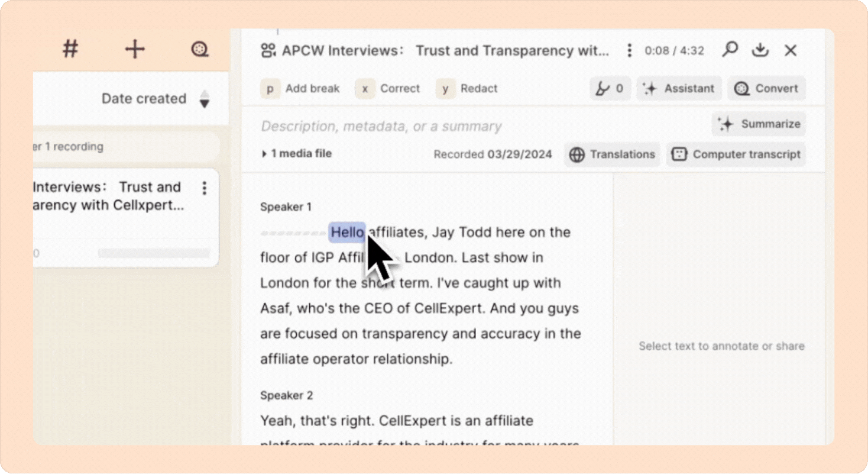
Task: Click the Correct button
Action: [387, 89]
